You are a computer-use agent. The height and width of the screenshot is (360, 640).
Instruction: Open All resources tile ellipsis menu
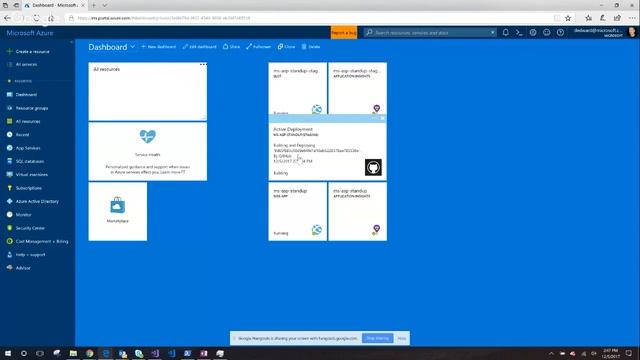click(203, 64)
